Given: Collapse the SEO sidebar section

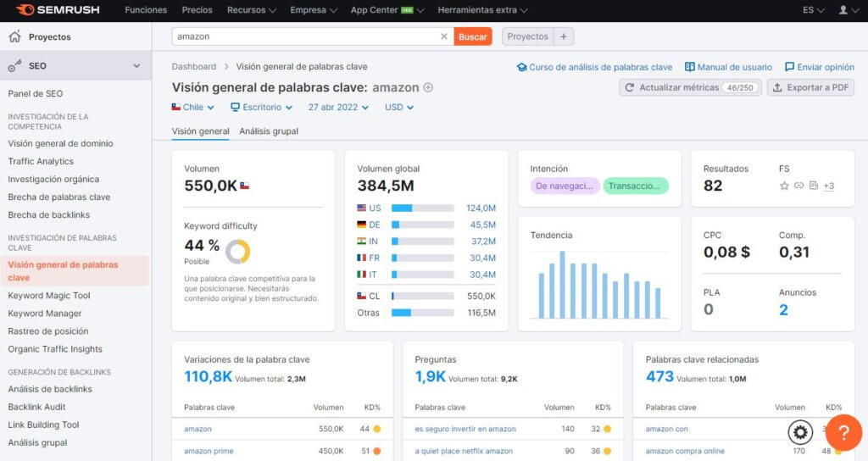Looking at the screenshot, I should pyautogui.click(x=136, y=66).
